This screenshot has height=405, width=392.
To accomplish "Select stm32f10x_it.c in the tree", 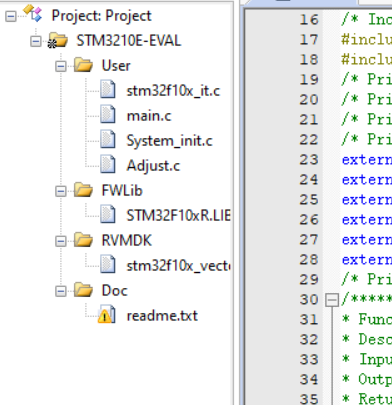I will tap(173, 91).
